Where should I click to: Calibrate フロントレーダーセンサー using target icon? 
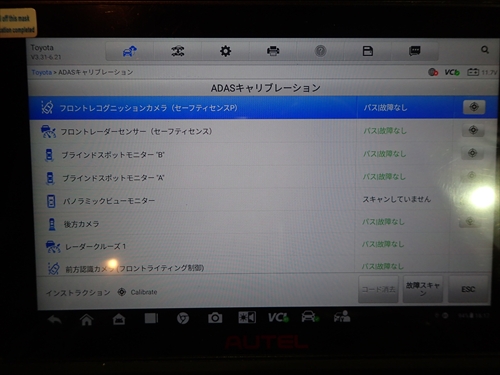[473, 130]
